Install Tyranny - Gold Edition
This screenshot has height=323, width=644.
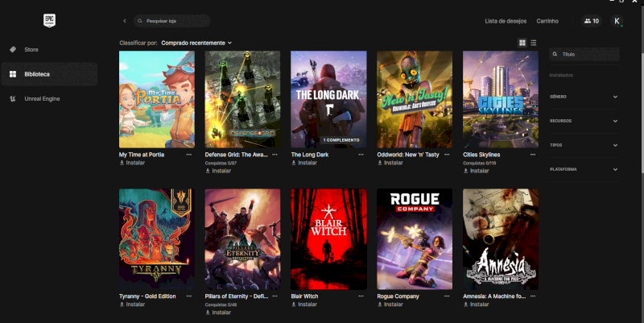click(132, 304)
